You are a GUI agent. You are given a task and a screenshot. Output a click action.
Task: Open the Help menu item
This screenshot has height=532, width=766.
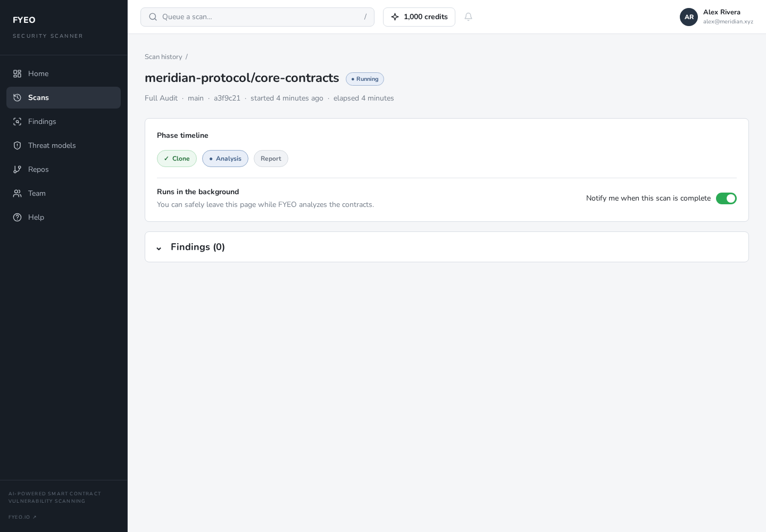coord(63,218)
